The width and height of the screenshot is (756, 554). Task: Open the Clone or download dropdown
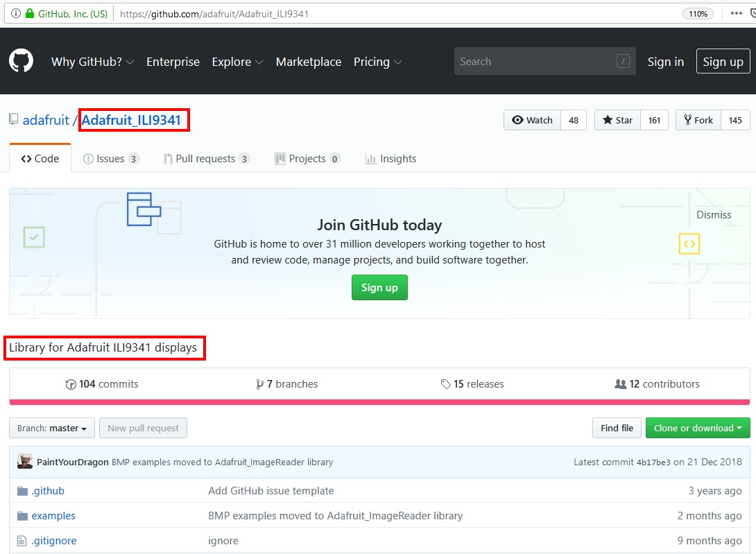(x=698, y=428)
